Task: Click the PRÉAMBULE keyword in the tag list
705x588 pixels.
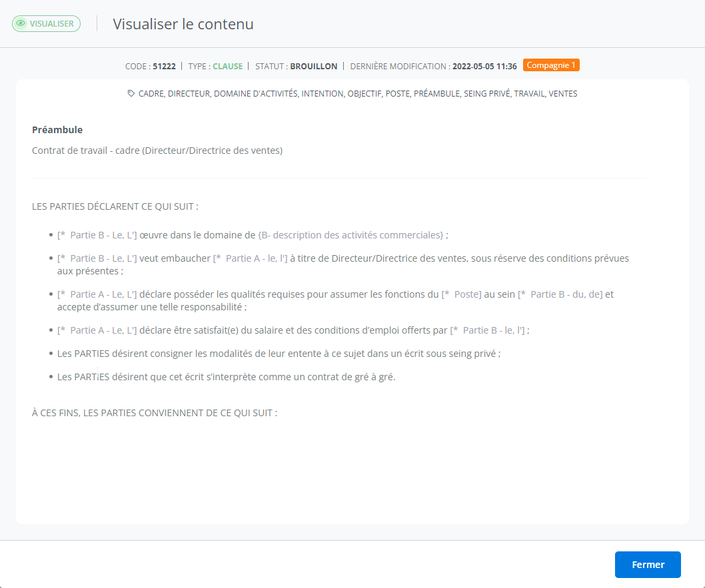Action: 436,94
